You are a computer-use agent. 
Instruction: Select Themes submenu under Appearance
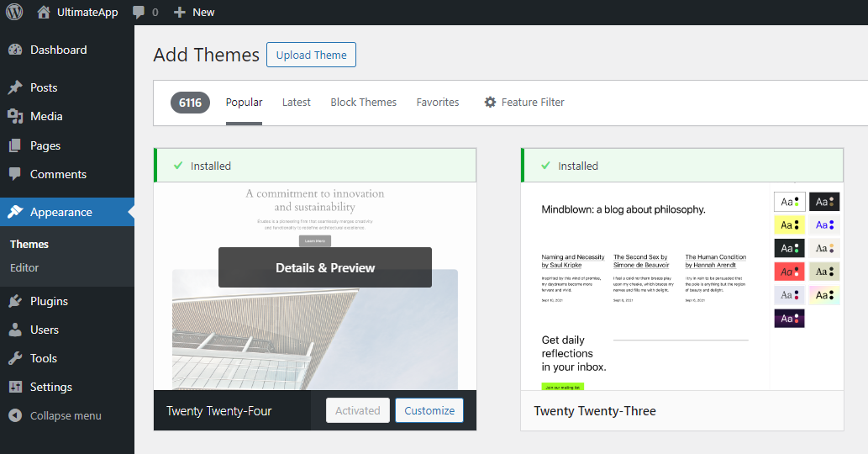click(x=29, y=244)
